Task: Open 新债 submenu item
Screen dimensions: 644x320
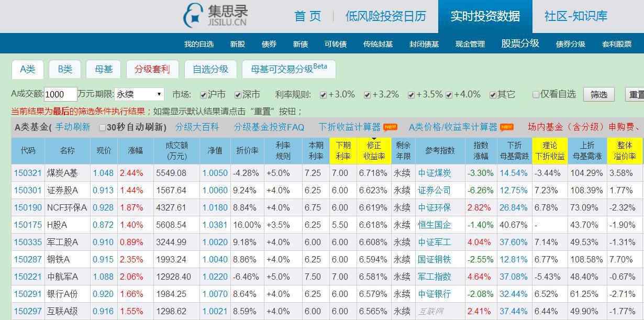Action: [301, 44]
